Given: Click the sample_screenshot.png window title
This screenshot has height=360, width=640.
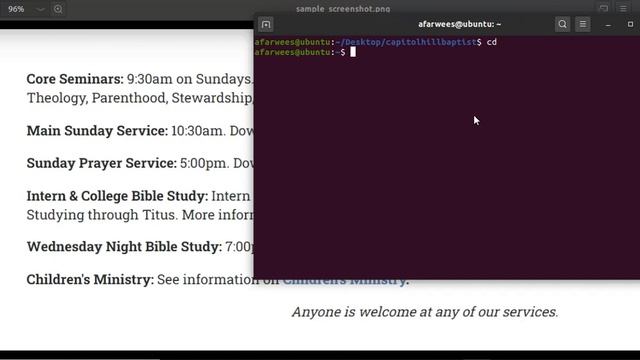Looking at the screenshot, I should click(x=343, y=9).
